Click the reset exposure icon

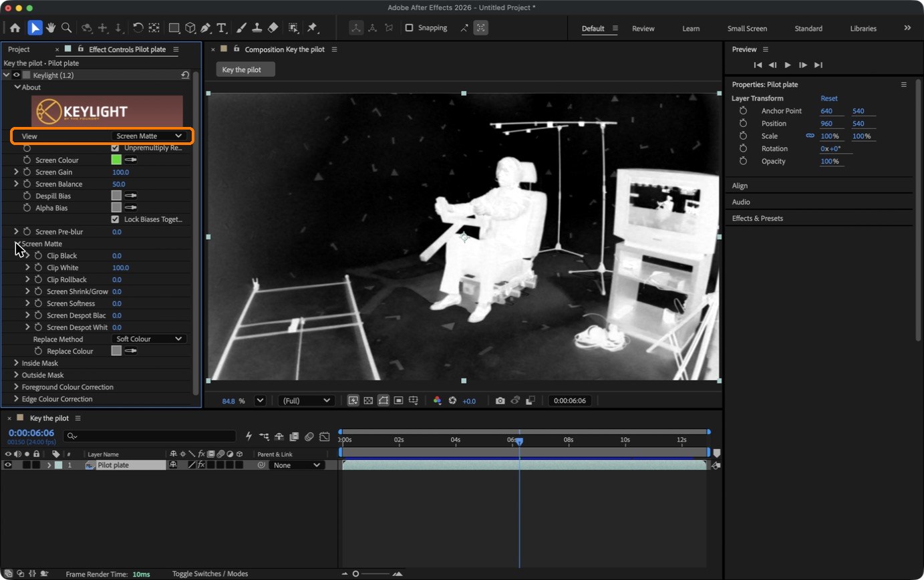(452, 401)
